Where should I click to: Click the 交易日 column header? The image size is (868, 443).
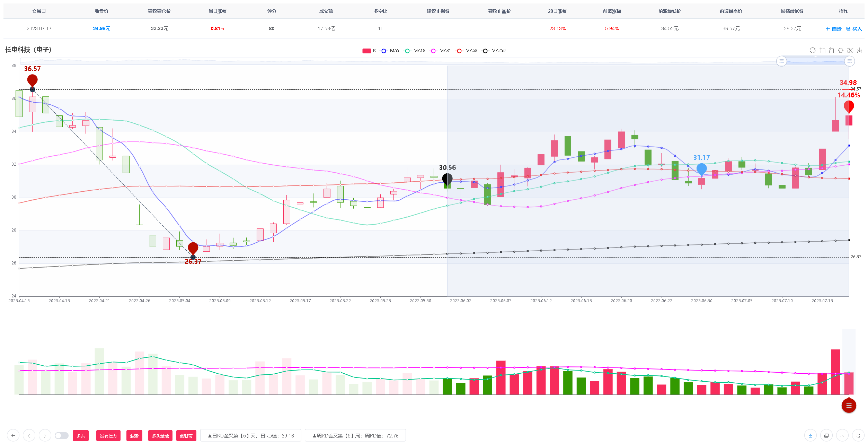point(39,11)
